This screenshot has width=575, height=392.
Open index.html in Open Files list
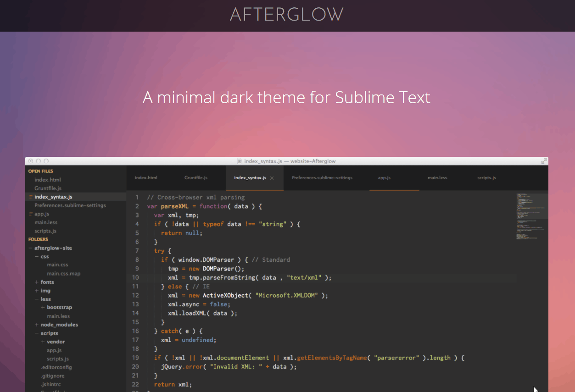tap(48, 180)
